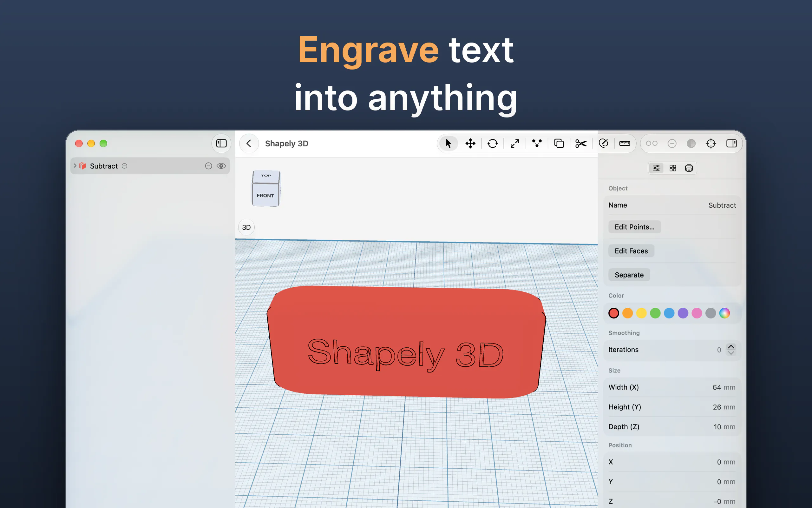Select the scissors cut tool
The height and width of the screenshot is (508, 812).
tap(581, 144)
